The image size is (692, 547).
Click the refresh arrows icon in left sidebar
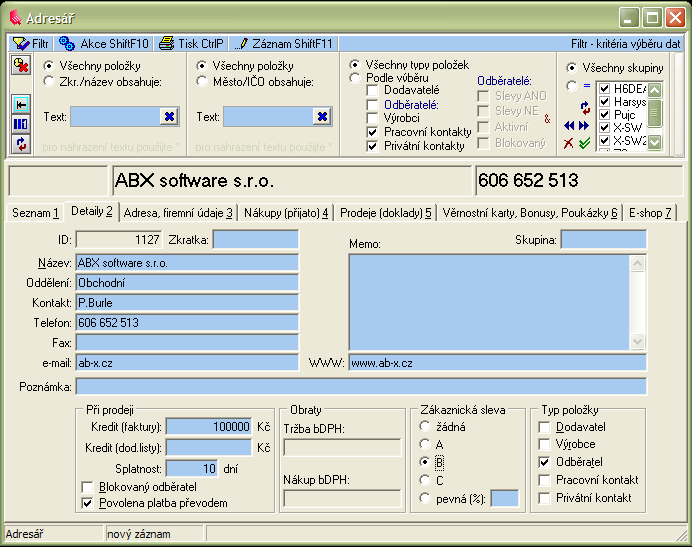coord(21,144)
